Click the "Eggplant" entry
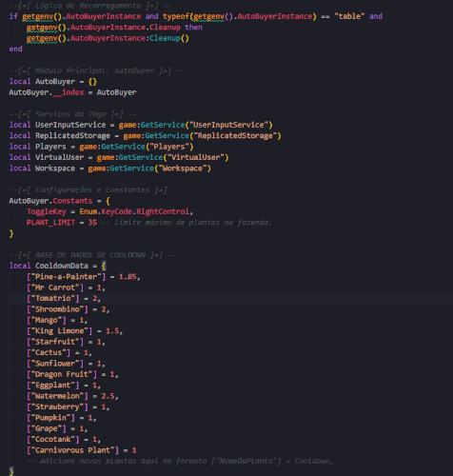 point(64,385)
